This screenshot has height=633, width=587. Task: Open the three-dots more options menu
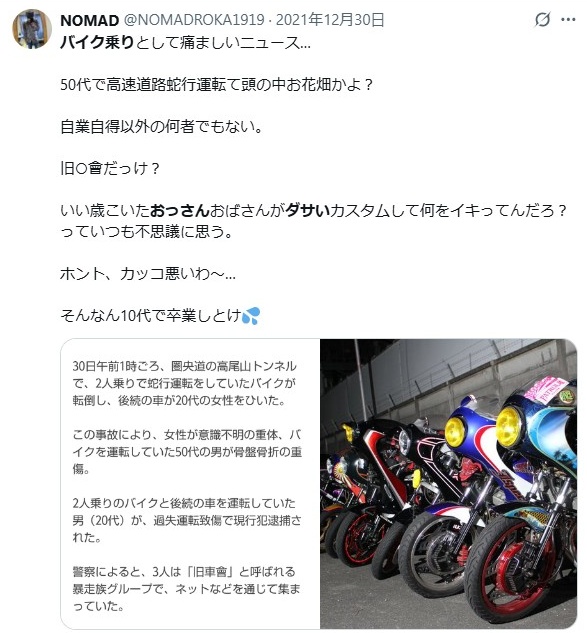click(568, 19)
